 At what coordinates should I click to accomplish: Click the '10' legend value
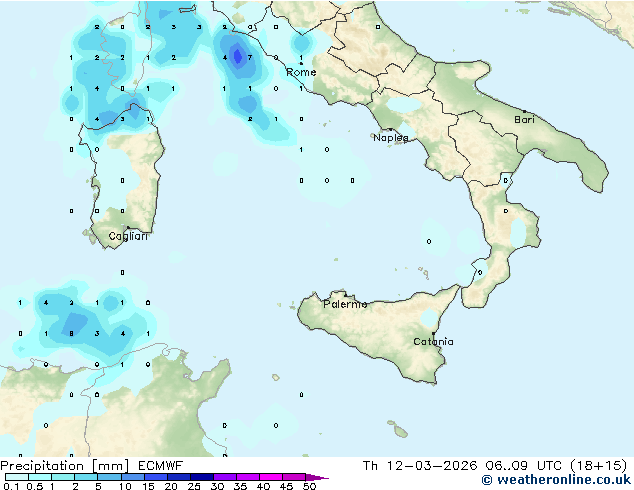[x=125, y=486]
